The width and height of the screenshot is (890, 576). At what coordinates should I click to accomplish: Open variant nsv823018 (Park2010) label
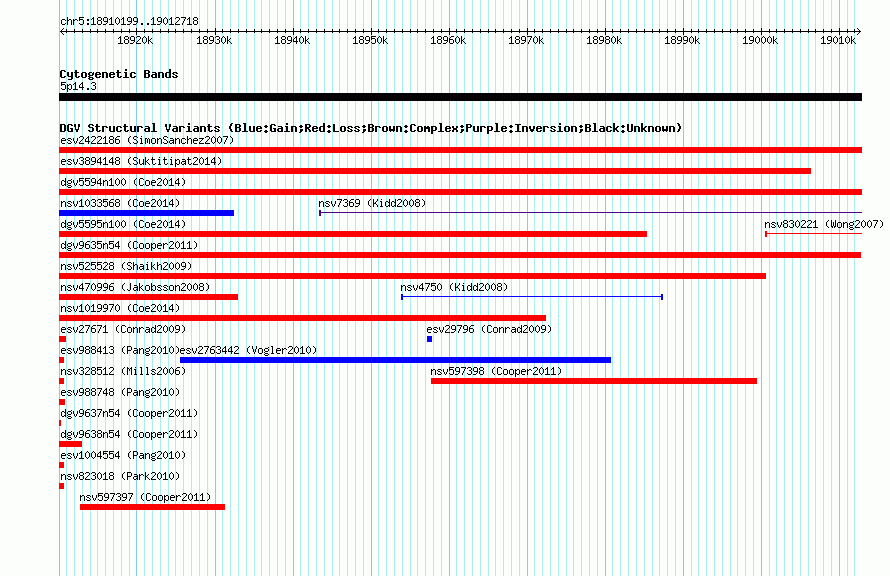(x=120, y=476)
